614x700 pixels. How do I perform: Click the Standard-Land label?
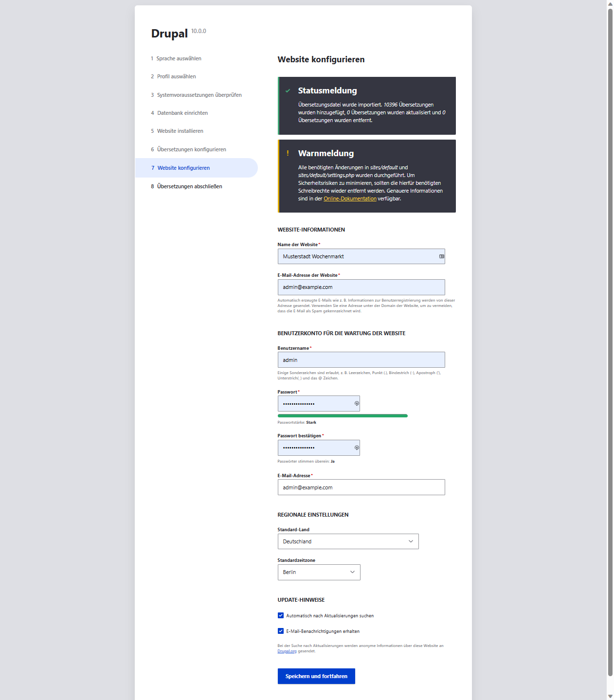pos(293,530)
